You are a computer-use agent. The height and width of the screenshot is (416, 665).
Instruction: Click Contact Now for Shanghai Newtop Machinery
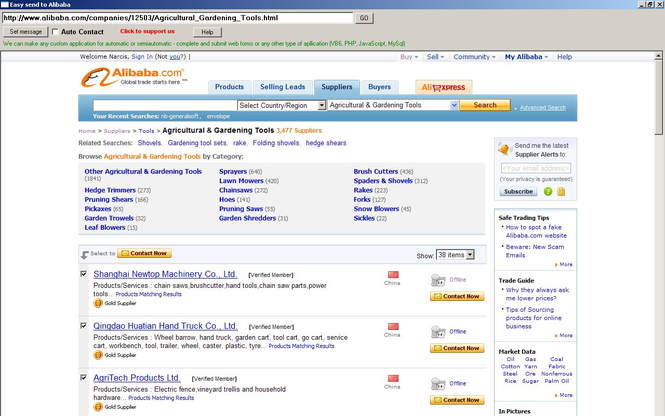click(457, 296)
